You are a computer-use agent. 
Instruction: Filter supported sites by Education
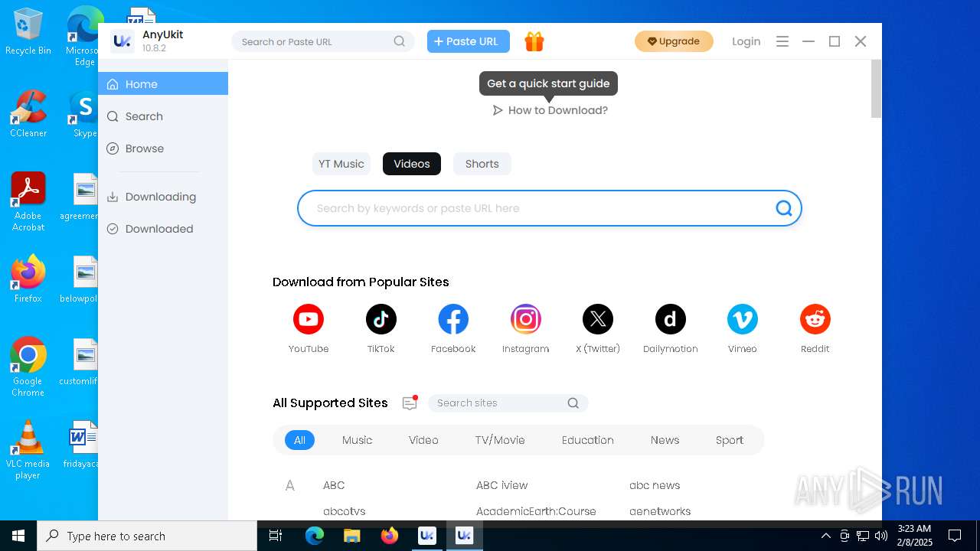coord(587,440)
